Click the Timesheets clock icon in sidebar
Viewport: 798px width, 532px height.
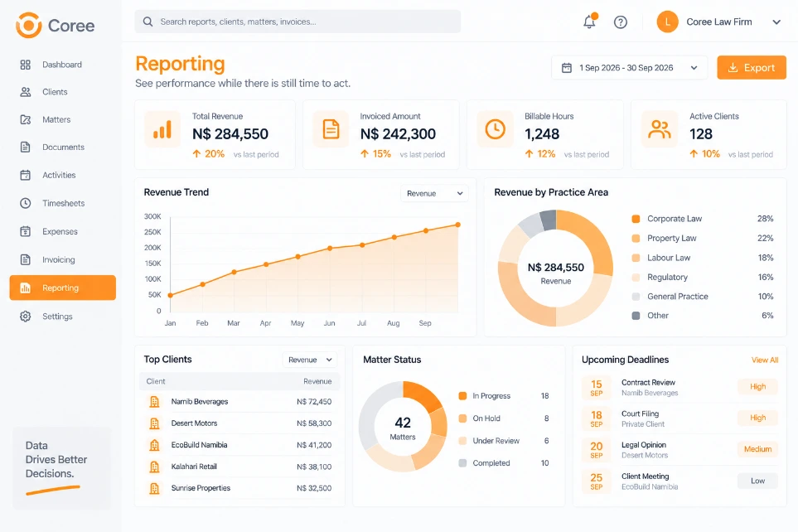click(26, 203)
